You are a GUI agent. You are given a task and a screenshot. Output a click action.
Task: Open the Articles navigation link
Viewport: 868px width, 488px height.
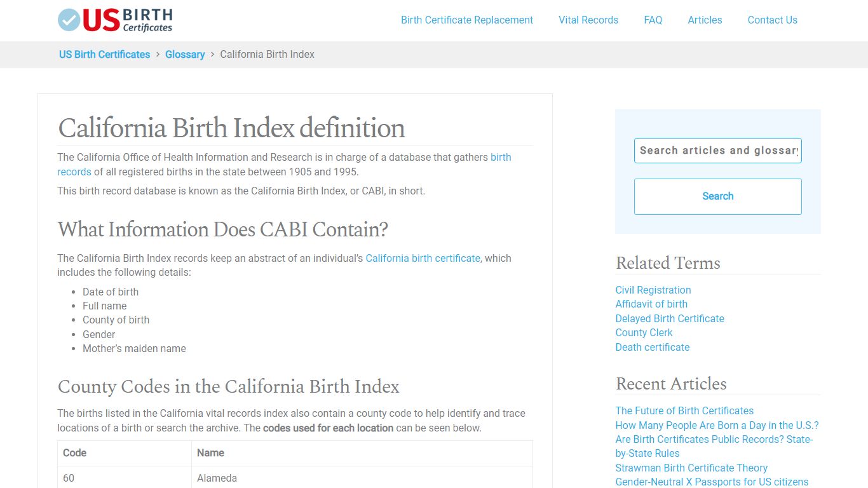(705, 20)
